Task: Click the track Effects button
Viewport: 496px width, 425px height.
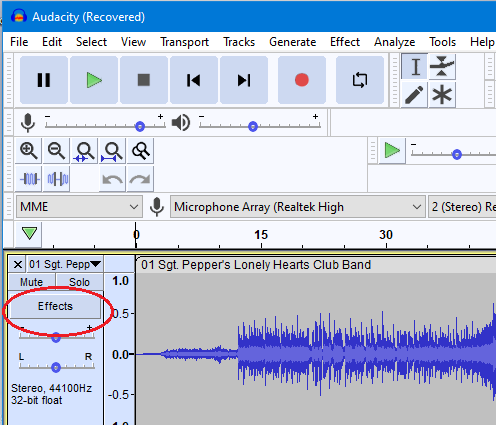Action: point(55,306)
